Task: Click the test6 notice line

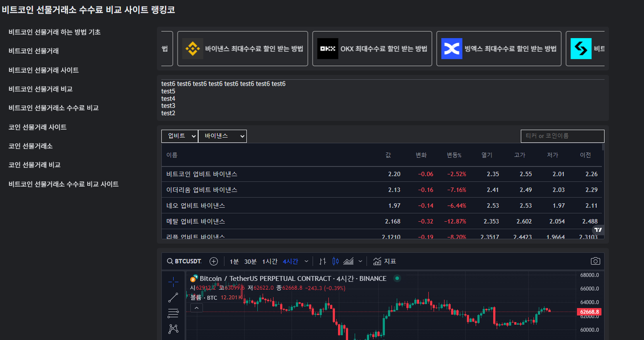Action: [223, 84]
